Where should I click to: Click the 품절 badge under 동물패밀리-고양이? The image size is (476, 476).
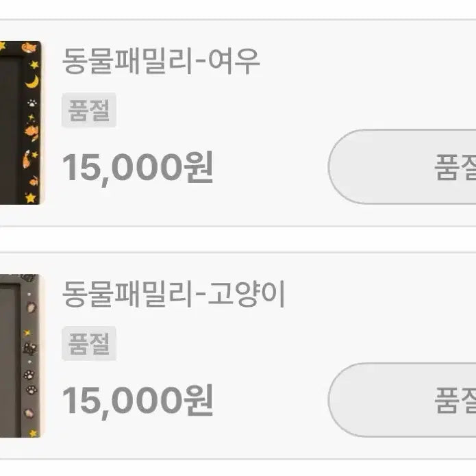point(89,343)
